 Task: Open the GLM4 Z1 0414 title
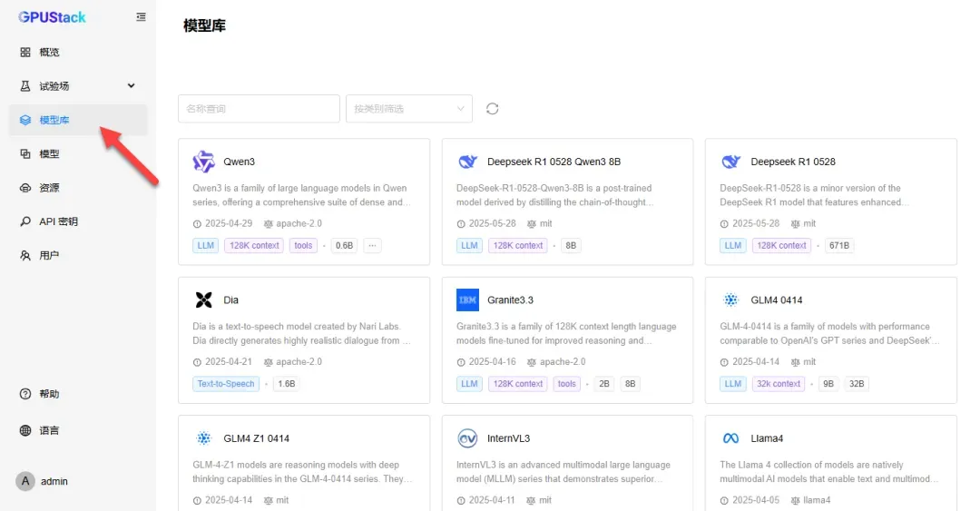(x=256, y=438)
